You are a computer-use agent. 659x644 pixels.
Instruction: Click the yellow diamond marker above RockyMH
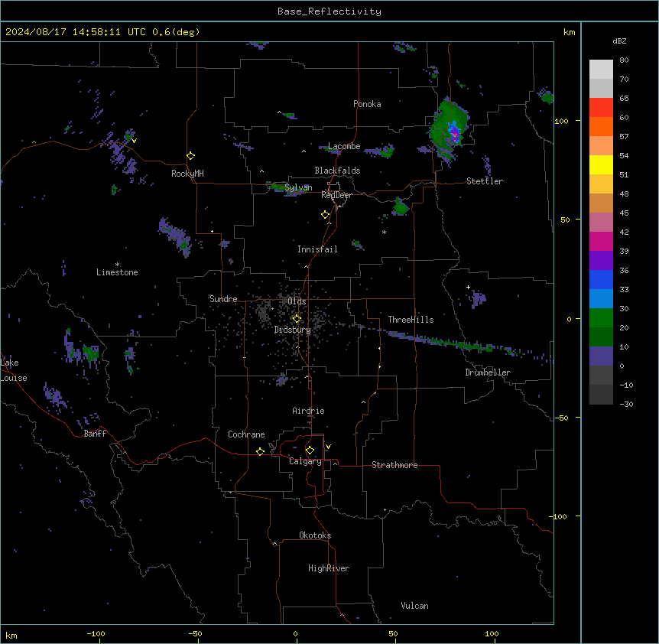coord(190,156)
